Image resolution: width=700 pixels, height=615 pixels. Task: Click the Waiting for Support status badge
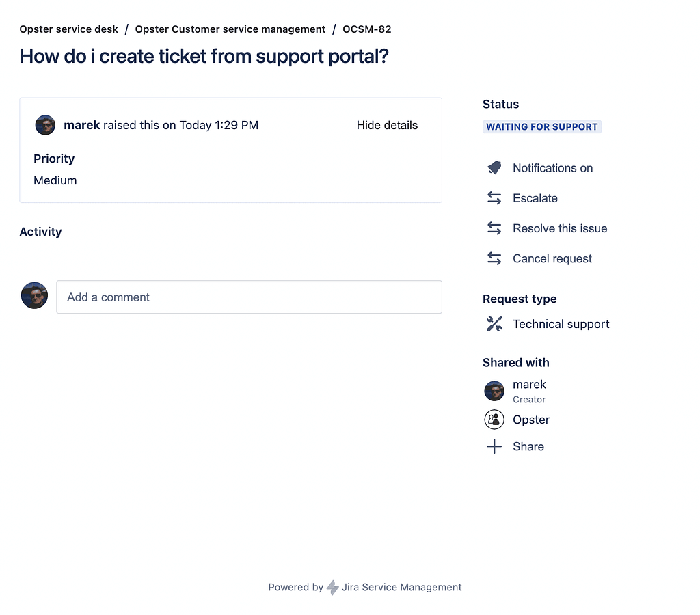(x=542, y=126)
